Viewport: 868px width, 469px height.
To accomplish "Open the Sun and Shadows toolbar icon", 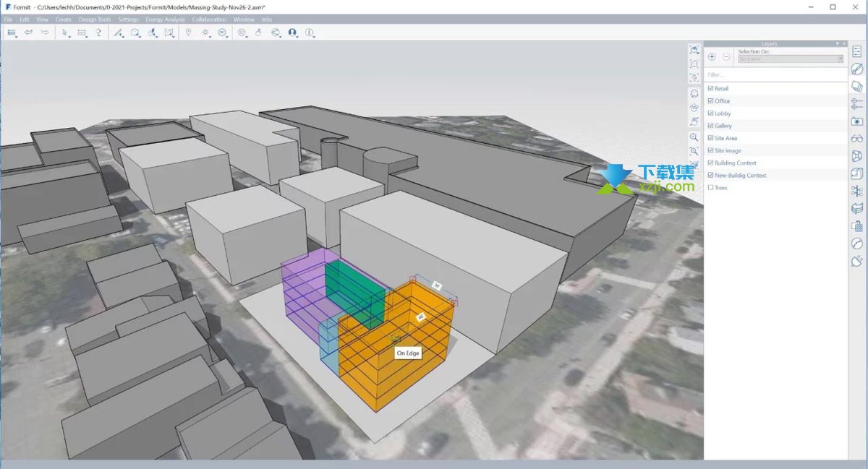I will click(205, 33).
